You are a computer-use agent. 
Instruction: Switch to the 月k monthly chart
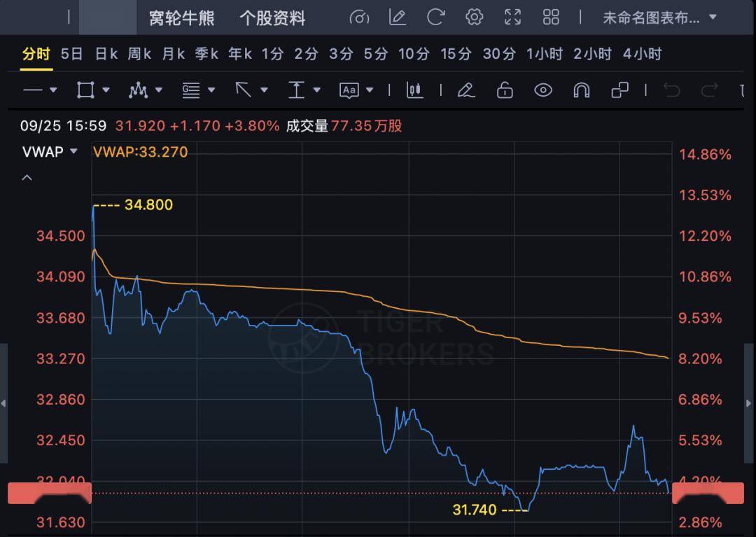(x=173, y=54)
